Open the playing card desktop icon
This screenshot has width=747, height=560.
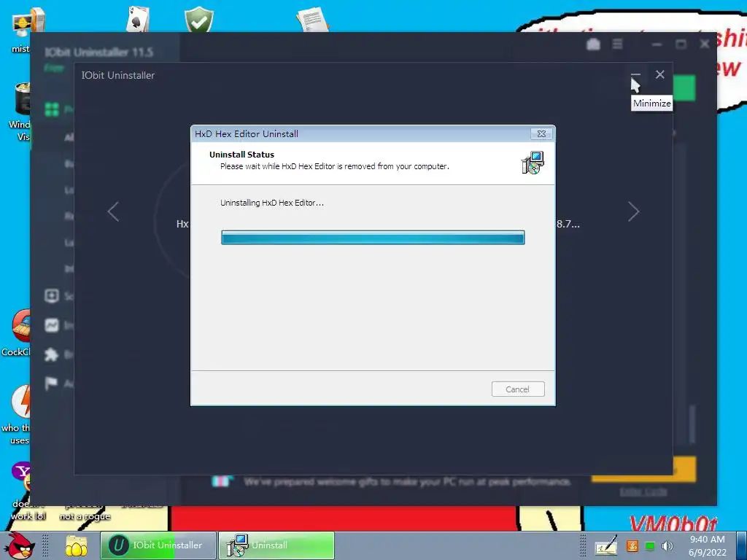[x=138, y=19]
